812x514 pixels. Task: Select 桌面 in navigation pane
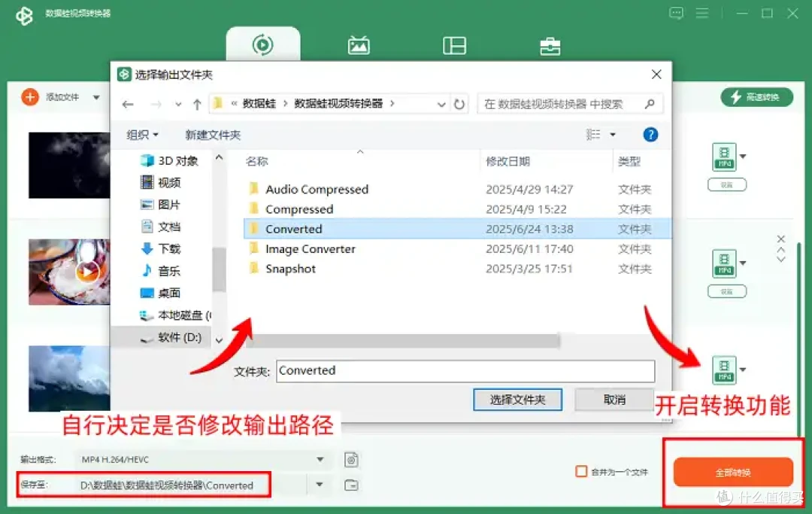(161, 293)
